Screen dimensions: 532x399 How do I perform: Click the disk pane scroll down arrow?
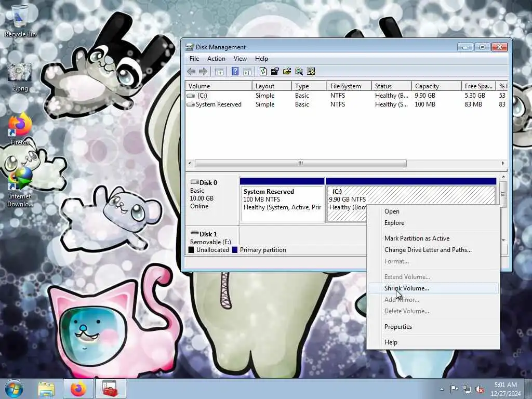click(x=503, y=240)
